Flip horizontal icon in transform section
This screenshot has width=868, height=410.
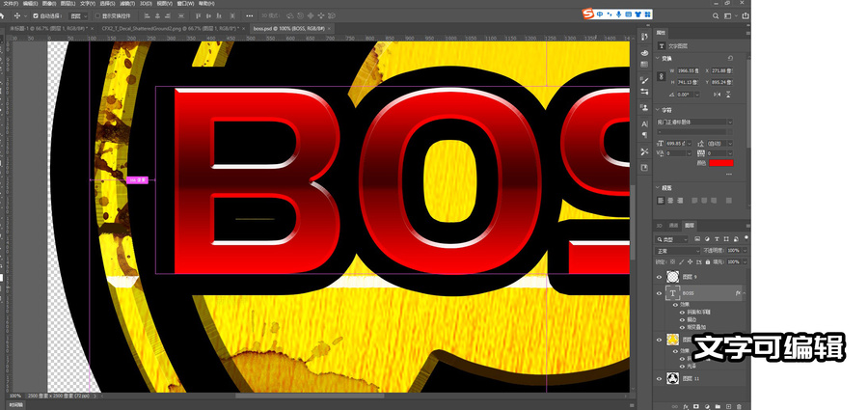(718, 95)
